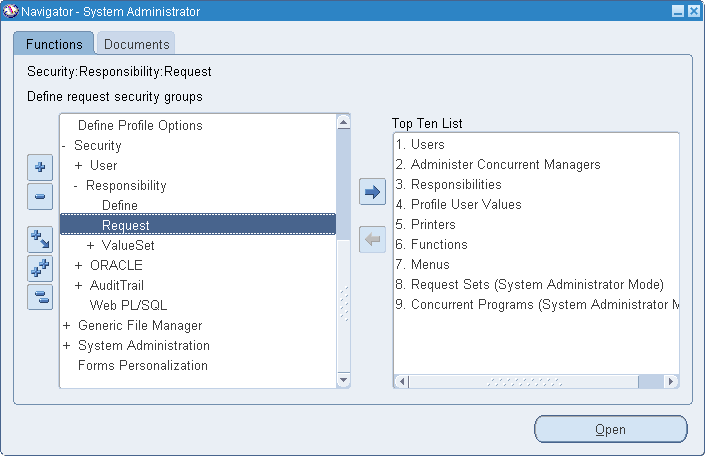Click the Top Ten List right scroll arrow

tap(671, 382)
